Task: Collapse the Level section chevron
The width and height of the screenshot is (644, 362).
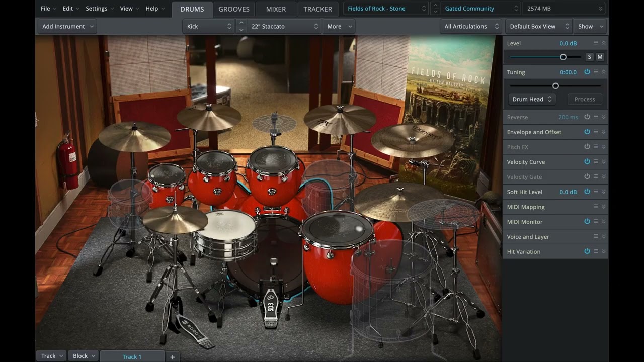Action: tap(604, 43)
